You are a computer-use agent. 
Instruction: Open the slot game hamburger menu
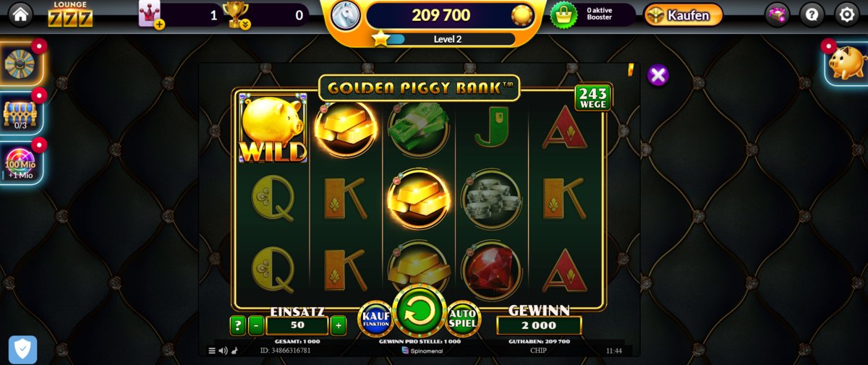pyautogui.click(x=212, y=351)
